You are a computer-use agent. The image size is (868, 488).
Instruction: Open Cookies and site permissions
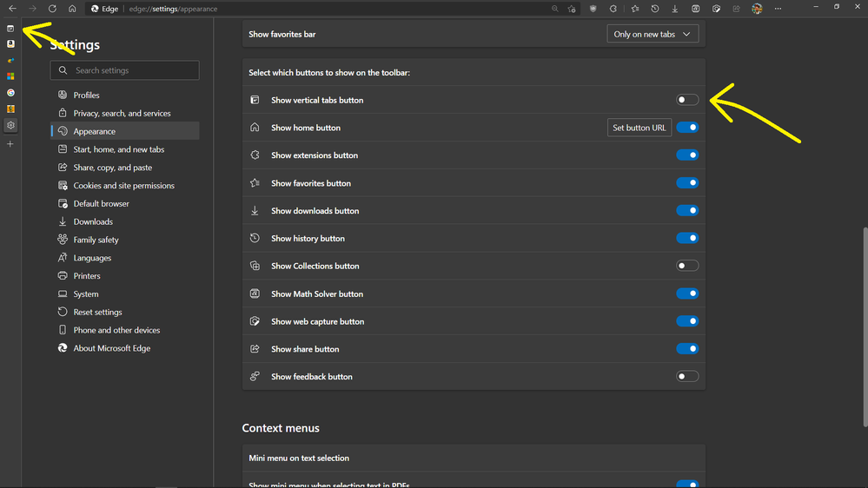[x=124, y=186]
